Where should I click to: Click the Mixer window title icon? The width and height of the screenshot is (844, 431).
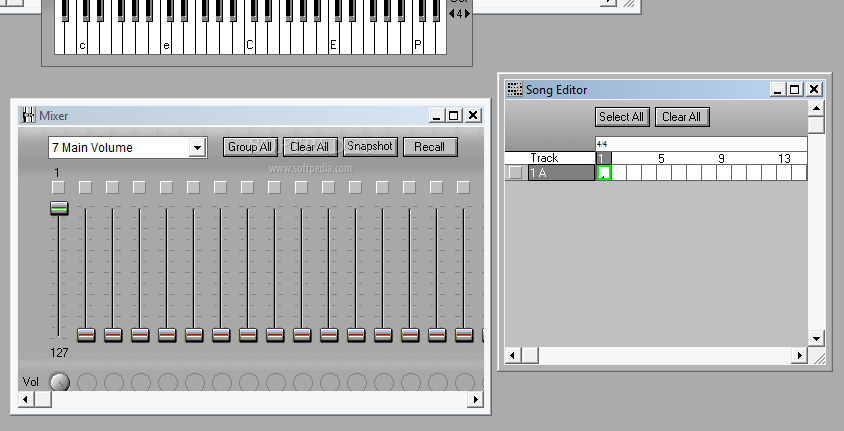click(x=28, y=115)
